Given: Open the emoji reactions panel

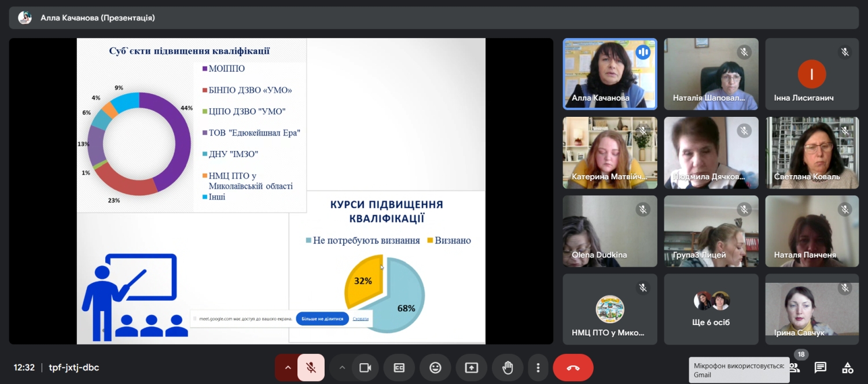Looking at the screenshot, I should 435,368.
